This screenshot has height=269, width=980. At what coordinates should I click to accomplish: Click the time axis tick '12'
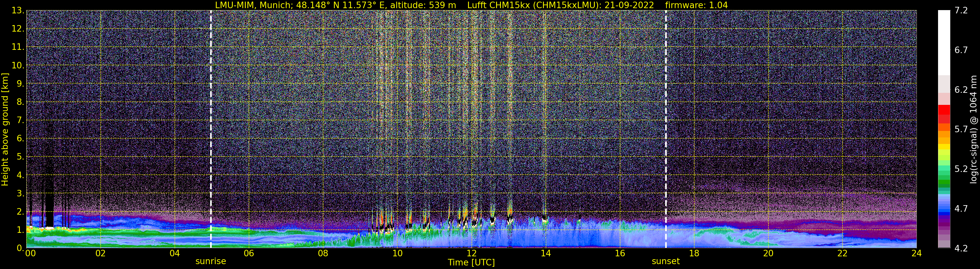pos(471,254)
